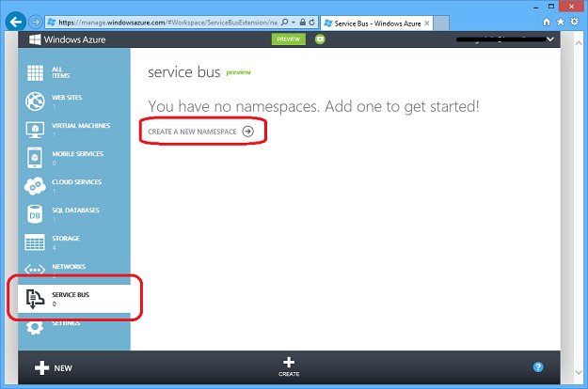Click the Networks arrows icon
The height and width of the screenshot is (389, 588).
point(35,270)
